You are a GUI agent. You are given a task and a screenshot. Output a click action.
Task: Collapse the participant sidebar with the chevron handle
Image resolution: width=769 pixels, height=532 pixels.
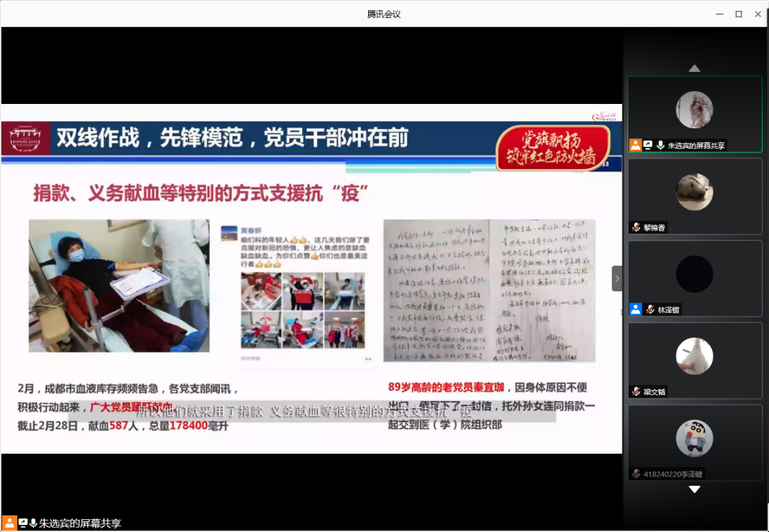tap(617, 278)
